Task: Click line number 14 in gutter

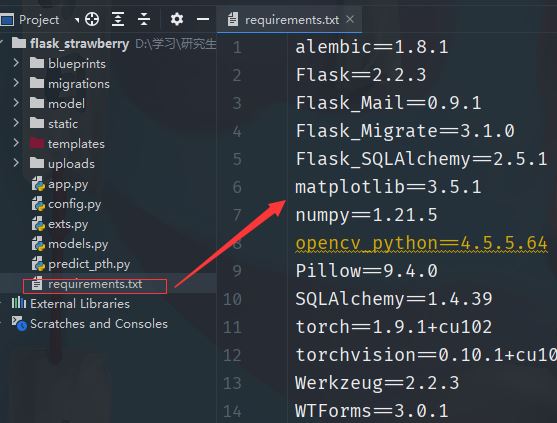Action: [x=233, y=412]
